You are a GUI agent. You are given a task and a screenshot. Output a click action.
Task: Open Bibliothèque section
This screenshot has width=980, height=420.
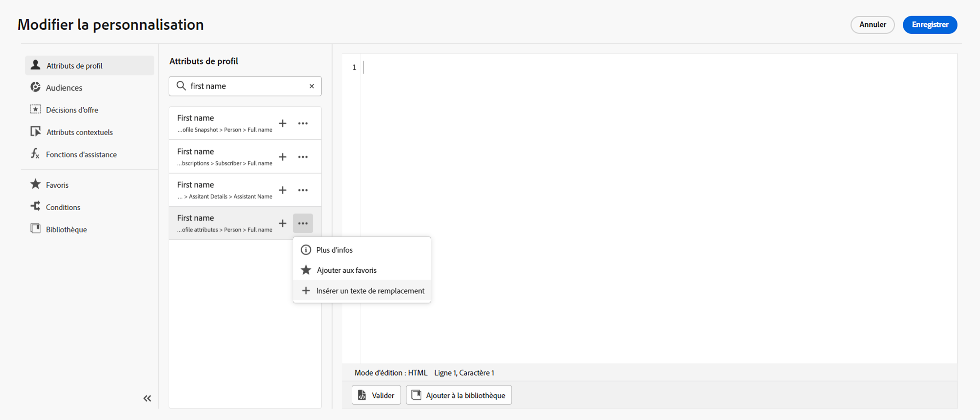(66, 229)
